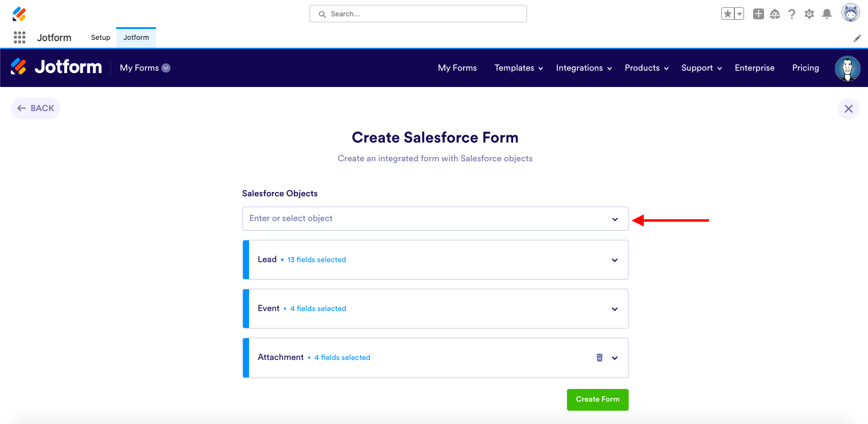Click the Jotform logo in the navy header
This screenshot has width=868, height=424.
point(56,67)
